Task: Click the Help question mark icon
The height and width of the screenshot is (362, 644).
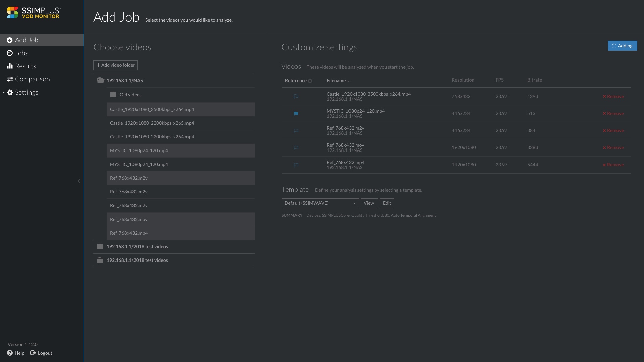Action: pos(10,353)
